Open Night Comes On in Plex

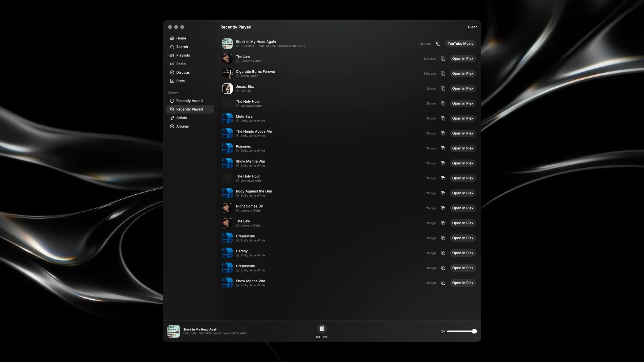(x=462, y=208)
